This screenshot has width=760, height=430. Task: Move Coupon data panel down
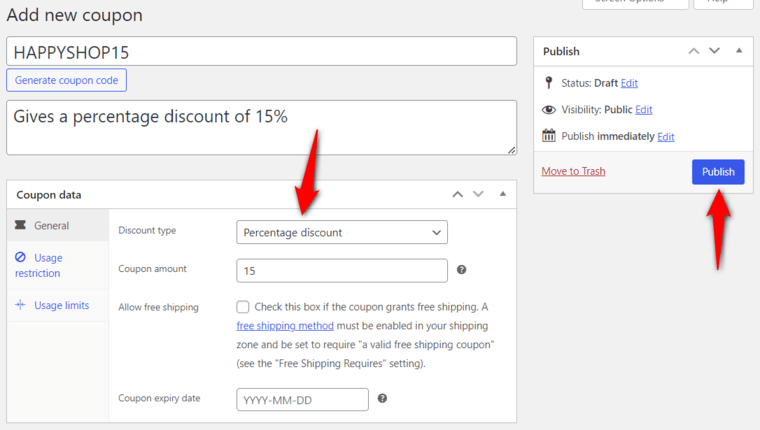[x=478, y=194]
